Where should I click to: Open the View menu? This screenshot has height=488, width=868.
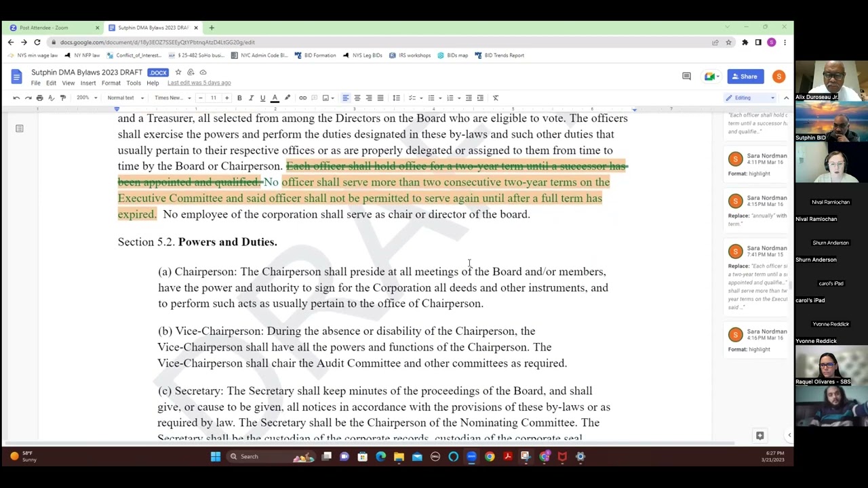68,83
